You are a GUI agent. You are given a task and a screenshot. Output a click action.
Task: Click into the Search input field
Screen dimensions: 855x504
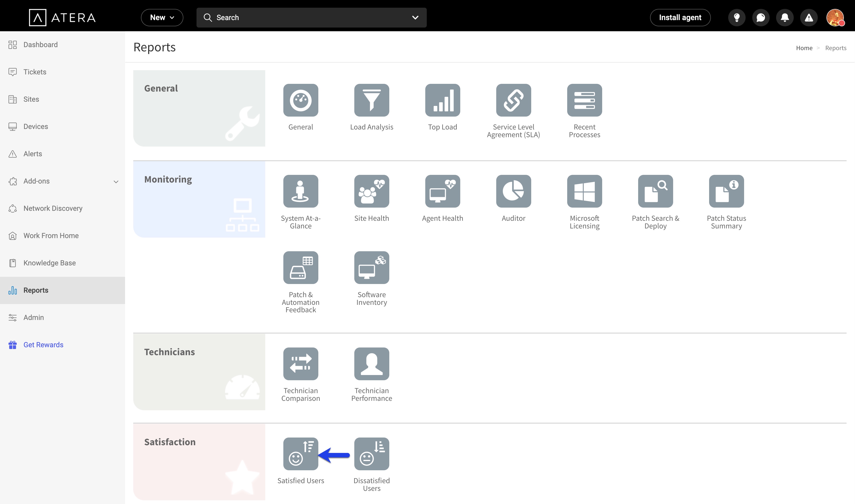tap(306, 18)
